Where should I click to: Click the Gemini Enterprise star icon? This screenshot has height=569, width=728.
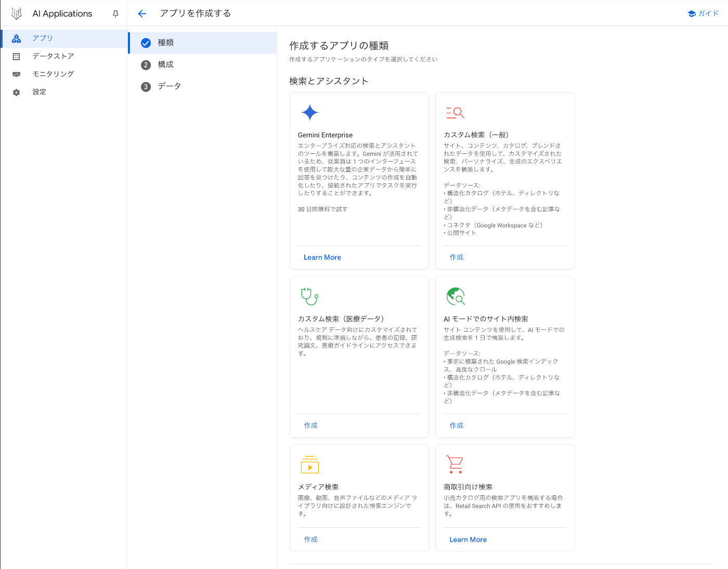(309, 113)
